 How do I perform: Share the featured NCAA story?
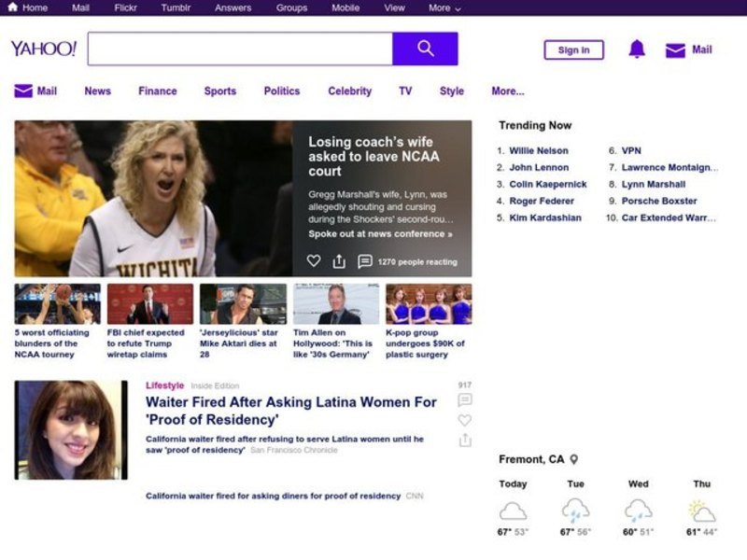(x=339, y=261)
